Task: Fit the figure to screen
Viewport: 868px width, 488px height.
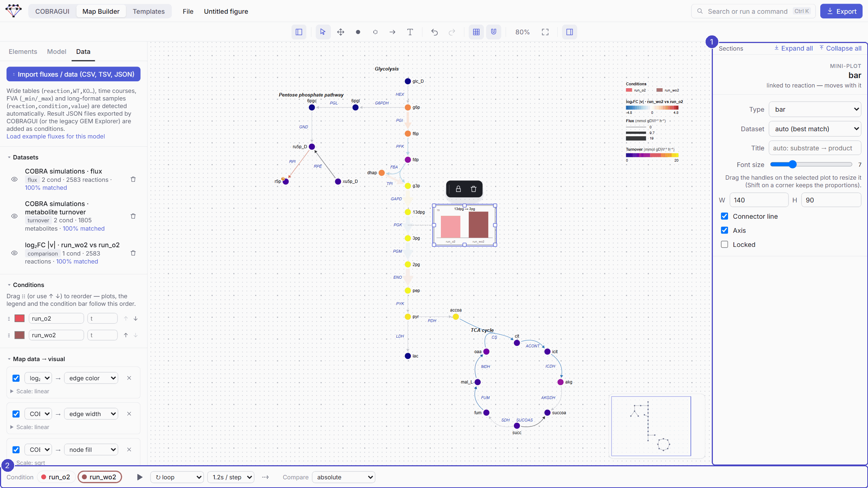Action: [545, 32]
